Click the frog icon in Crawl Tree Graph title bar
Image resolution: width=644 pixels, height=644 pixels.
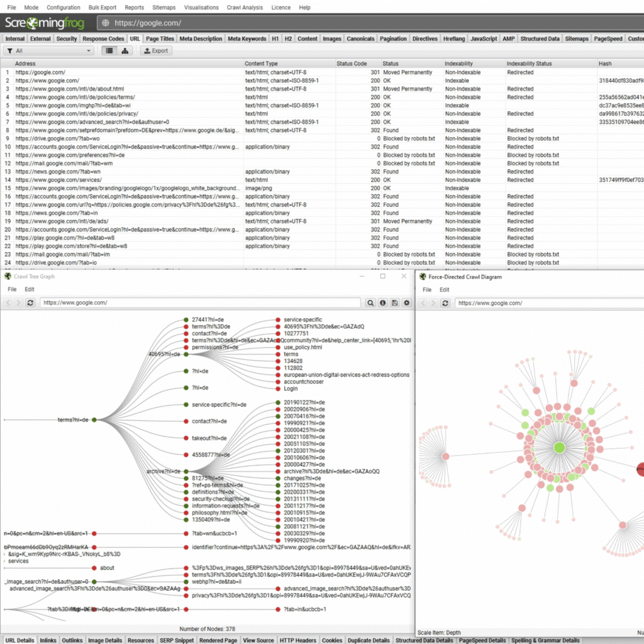point(8,277)
